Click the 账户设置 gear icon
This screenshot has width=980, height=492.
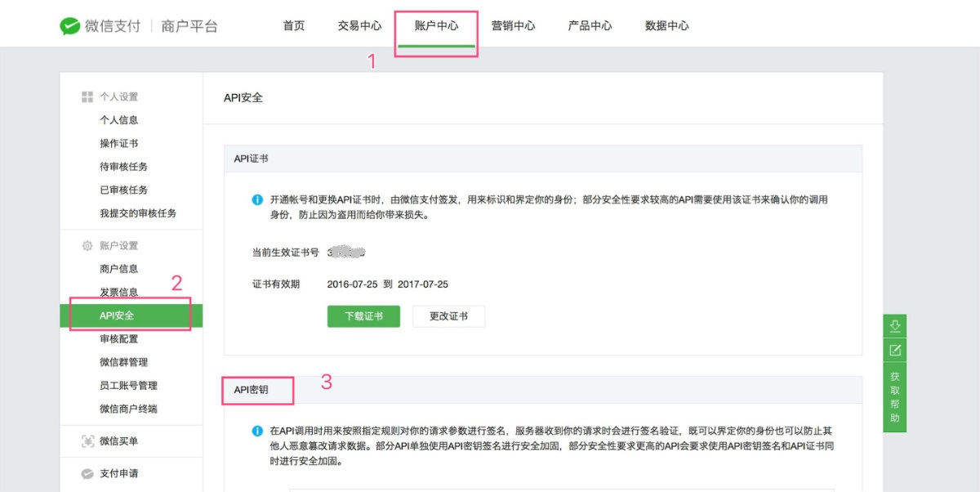87,246
